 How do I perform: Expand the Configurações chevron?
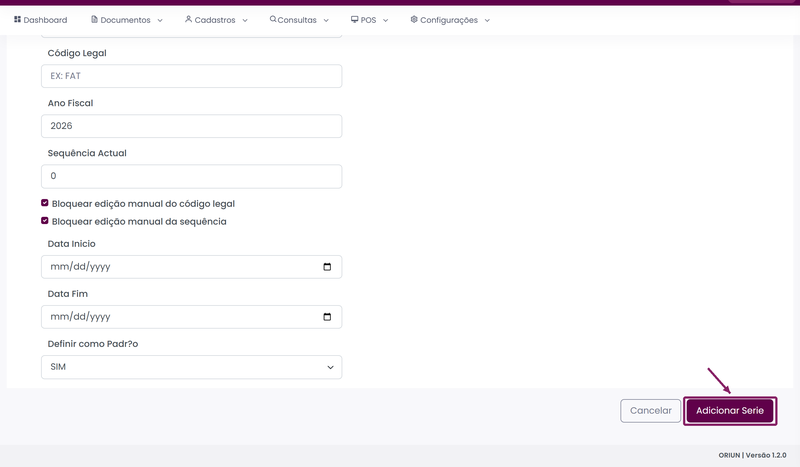coord(487,20)
